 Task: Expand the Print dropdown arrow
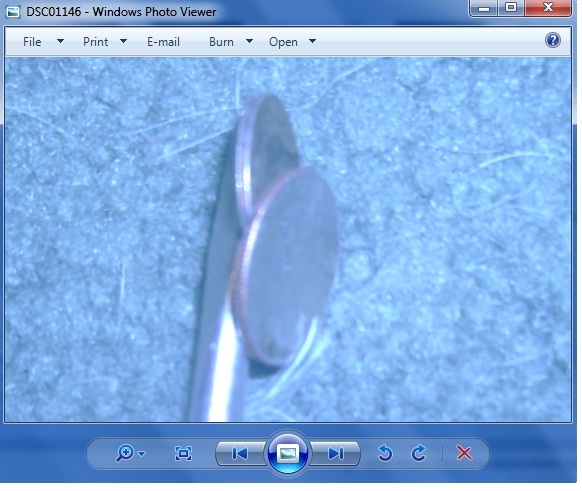pyautogui.click(x=124, y=41)
